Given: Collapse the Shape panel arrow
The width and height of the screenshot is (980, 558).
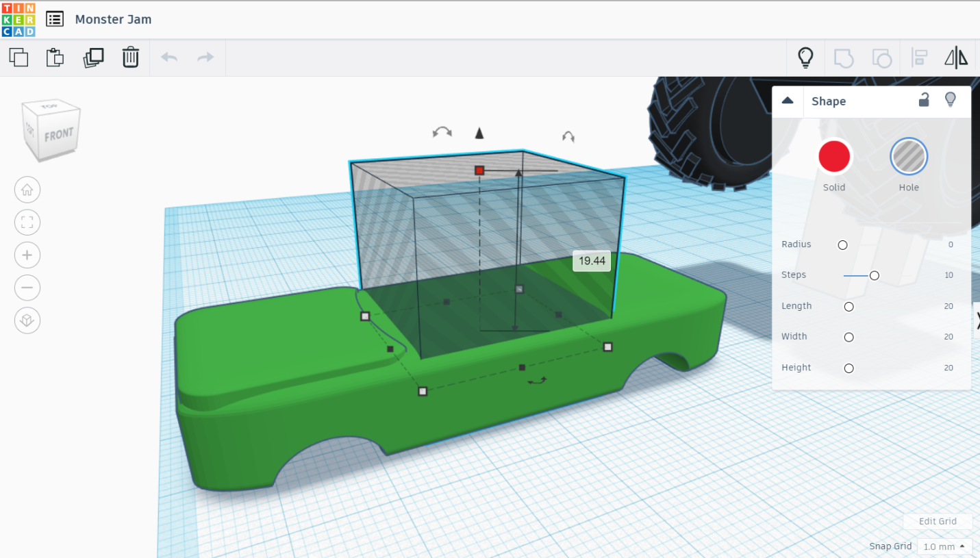Looking at the screenshot, I should click(788, 101).
